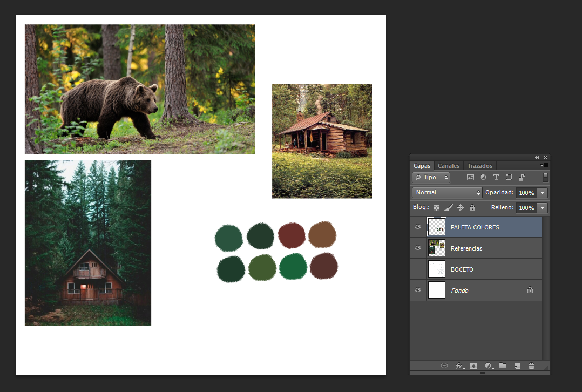The width and height of the screenshot is (582, 392).
Task: Delete layer with the trash icon
Action: (531, 366)
